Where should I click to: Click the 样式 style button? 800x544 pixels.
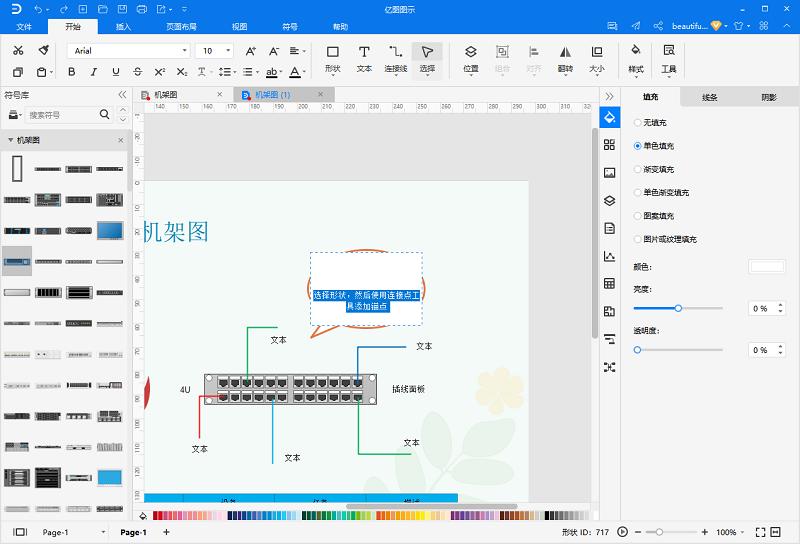635,58
